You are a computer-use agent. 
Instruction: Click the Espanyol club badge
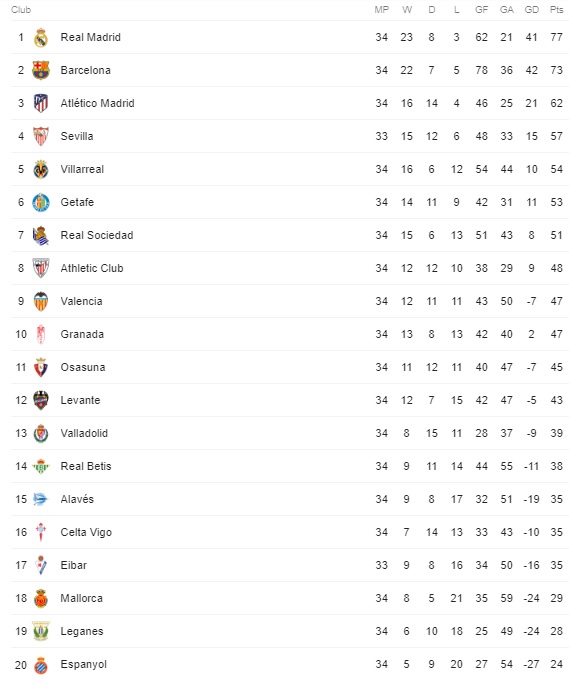pos(41,665)
